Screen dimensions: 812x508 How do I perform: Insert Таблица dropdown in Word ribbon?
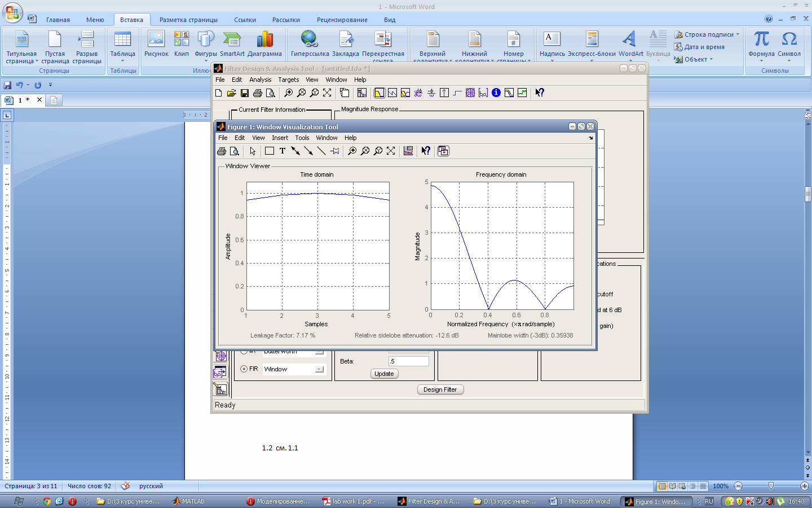[x=122, y=46]
